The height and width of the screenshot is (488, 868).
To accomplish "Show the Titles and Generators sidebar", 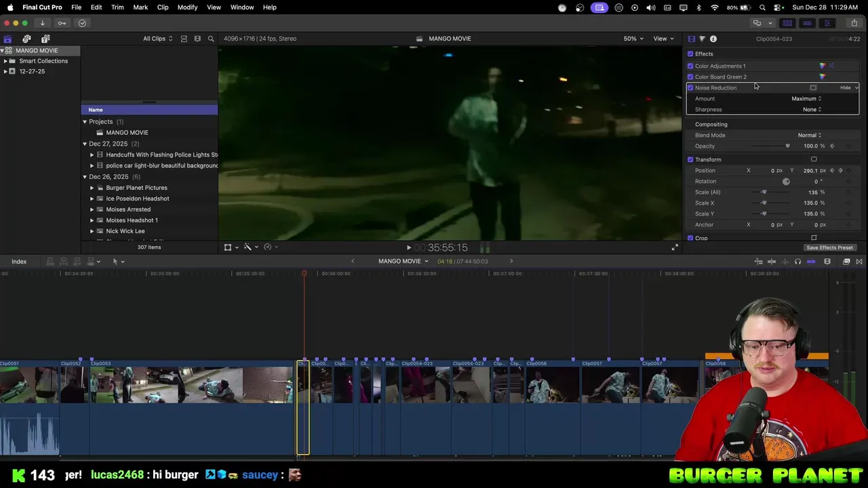I will tap(45, 39).
